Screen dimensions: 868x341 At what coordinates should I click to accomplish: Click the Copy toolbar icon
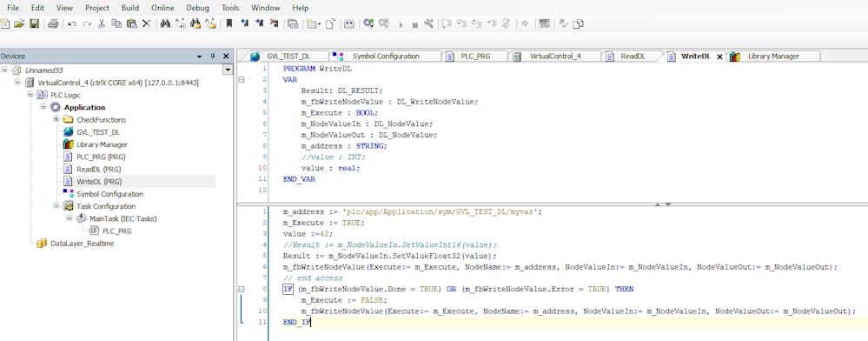pyautogui.click(x=116, y=23)
